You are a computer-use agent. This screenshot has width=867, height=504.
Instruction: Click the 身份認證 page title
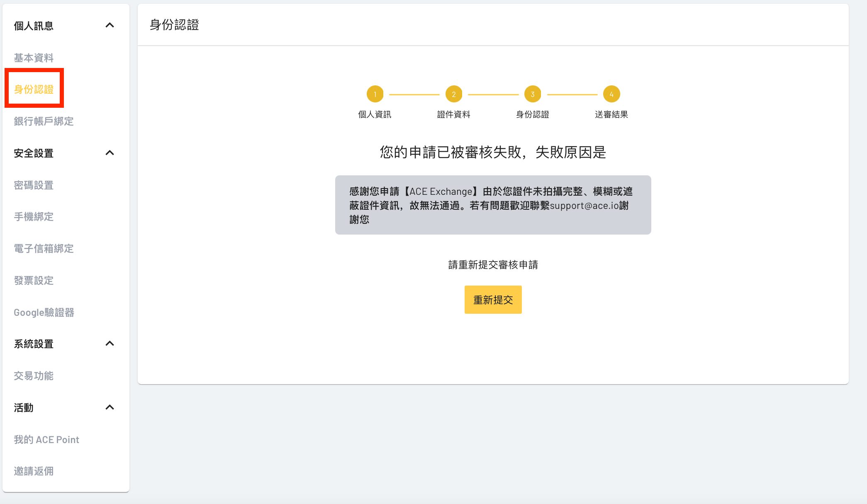click(x=174, y=25)
